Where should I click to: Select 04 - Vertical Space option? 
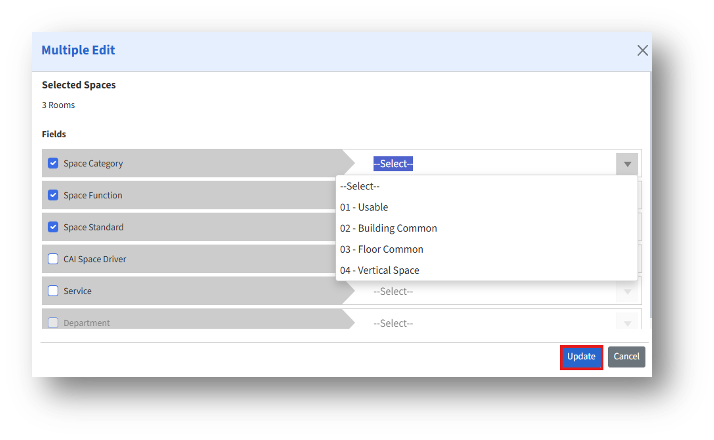379,270
